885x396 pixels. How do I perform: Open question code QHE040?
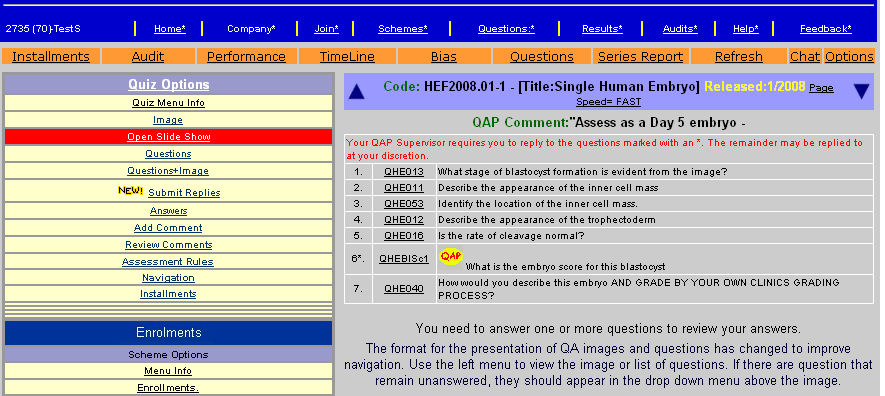(404, 288)
